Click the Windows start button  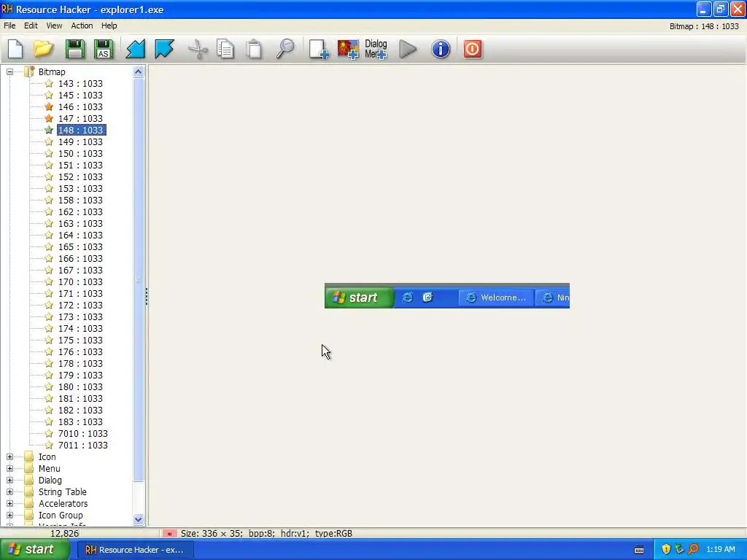click(35, 550)
